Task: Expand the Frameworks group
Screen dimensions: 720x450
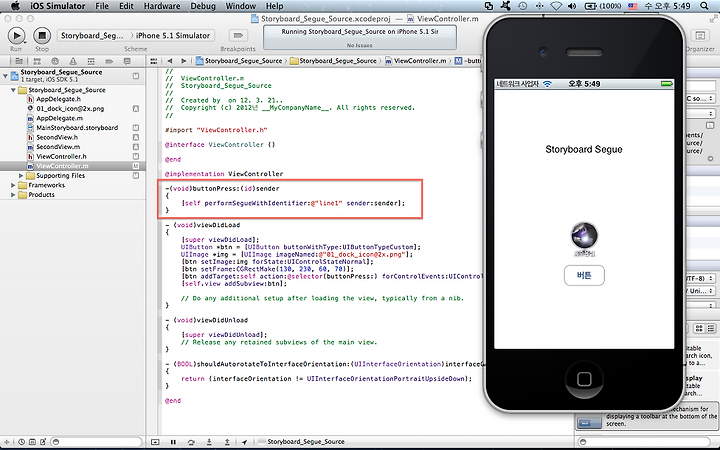Action: [x=13, y=185]
